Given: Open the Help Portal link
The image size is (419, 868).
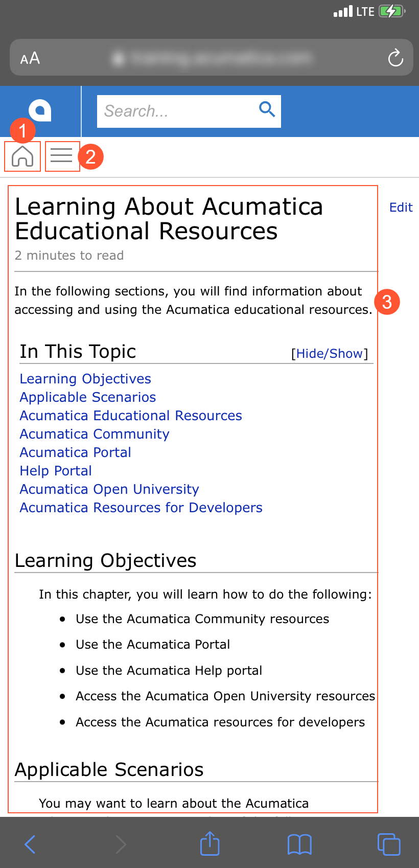Looking at the screenshot, I should tap(56, 471).
